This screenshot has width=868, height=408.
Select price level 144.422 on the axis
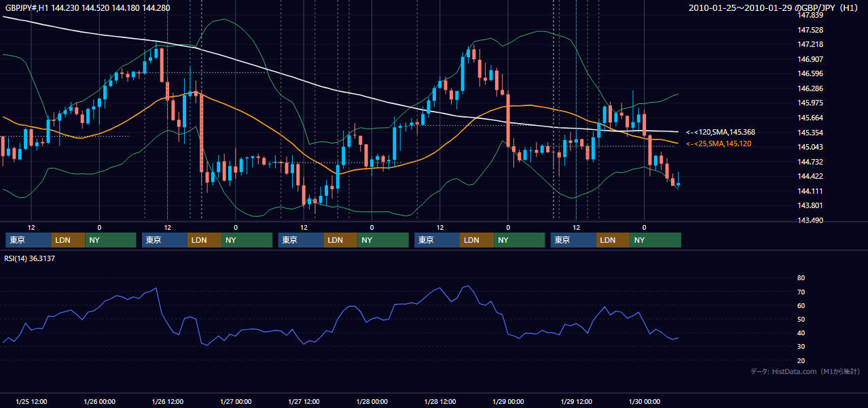811,176
